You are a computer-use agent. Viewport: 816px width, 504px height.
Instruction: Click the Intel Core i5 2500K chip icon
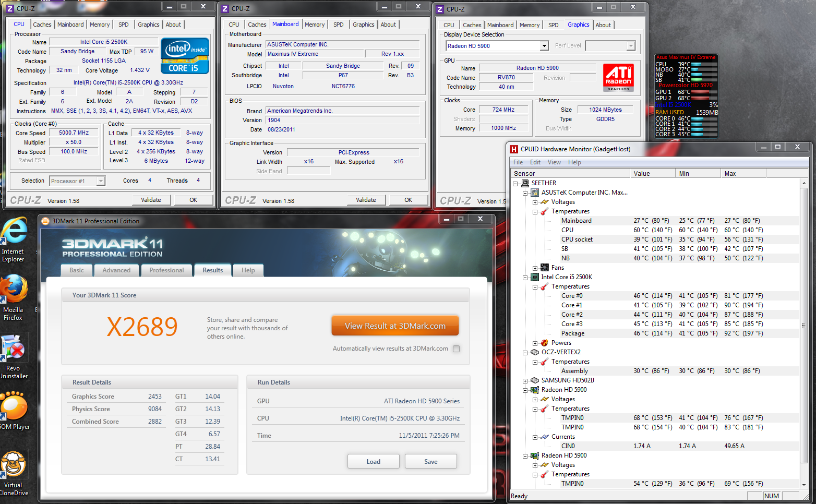coord(535,277)
